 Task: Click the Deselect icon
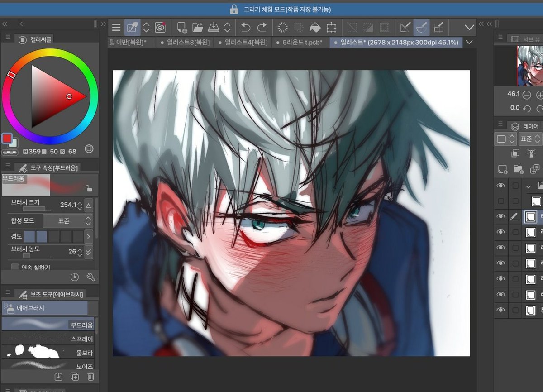click(x=352, y=28)
